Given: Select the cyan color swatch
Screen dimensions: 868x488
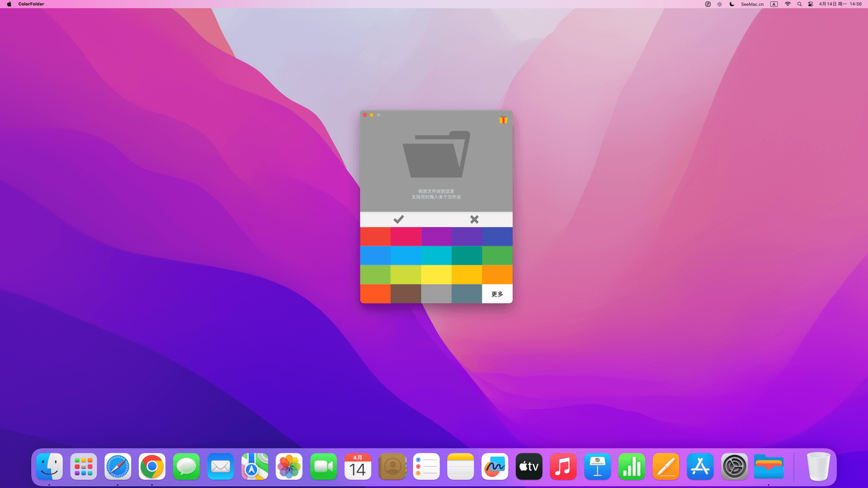Looking at the screenshot, I should [436, 256].
